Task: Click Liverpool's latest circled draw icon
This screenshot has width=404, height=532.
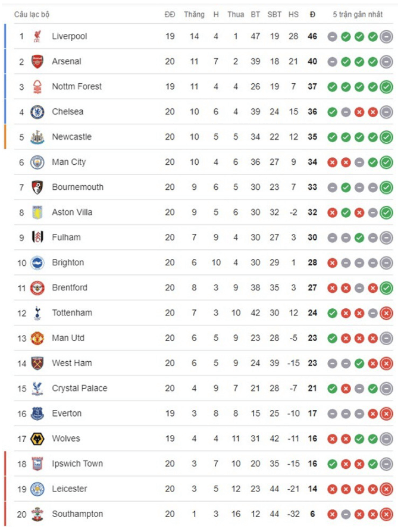Action: point(386,36)
